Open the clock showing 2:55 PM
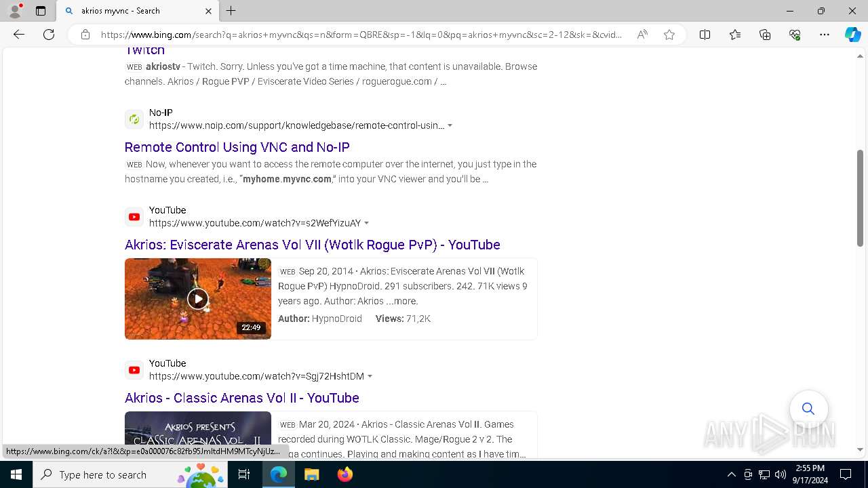The width and height of the screenshot is (868, 488). (809, 474)
